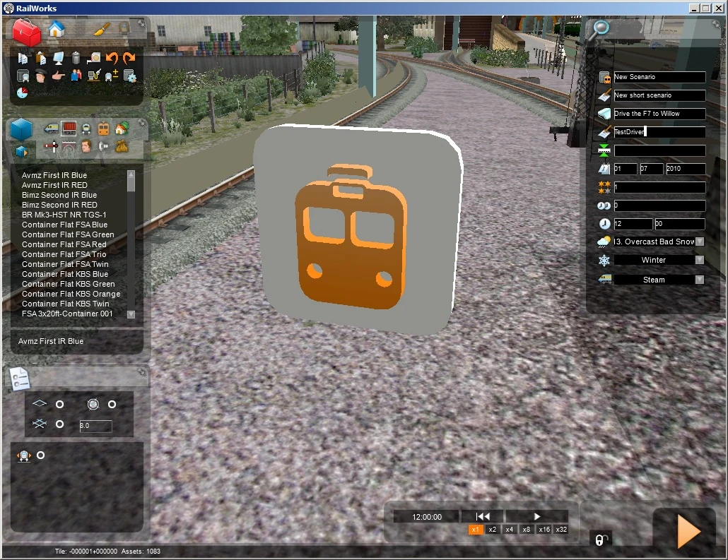
Task: Click the small blue cube with arrow
Action: coord(21,151)
